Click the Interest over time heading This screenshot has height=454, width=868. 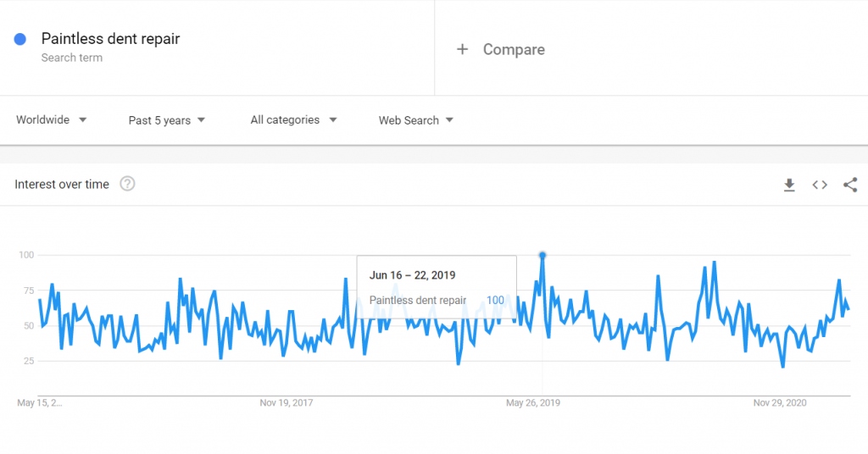pos(62,184)
